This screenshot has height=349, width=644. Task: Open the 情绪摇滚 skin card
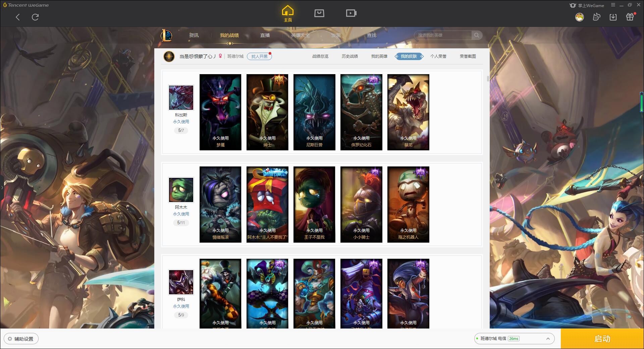[220, 204]
